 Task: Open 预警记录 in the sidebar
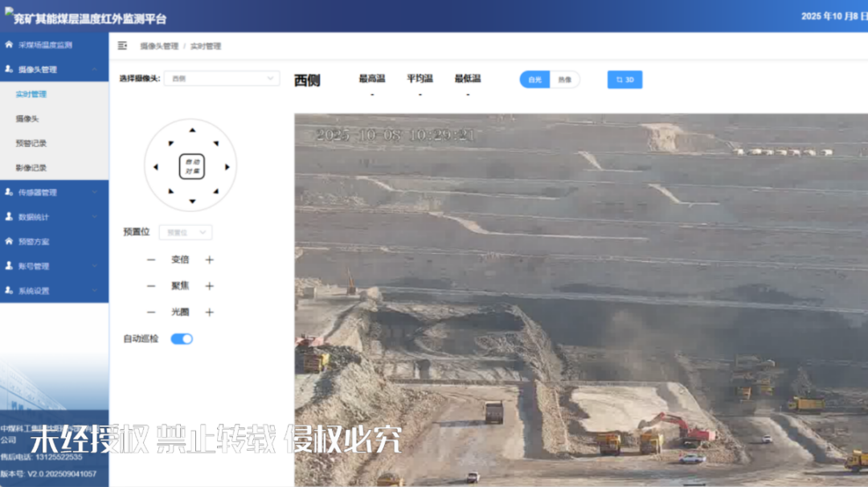(x=31, y=143)
